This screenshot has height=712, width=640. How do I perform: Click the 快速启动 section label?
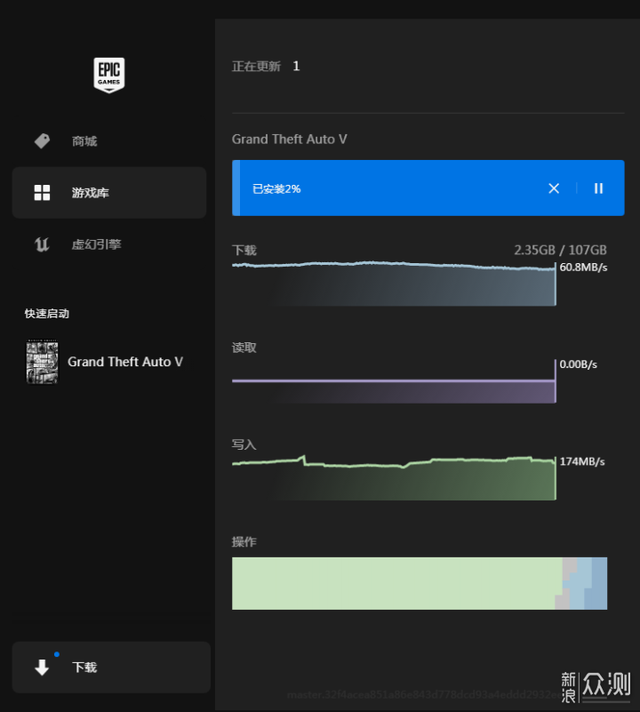(x=47, y=313)
